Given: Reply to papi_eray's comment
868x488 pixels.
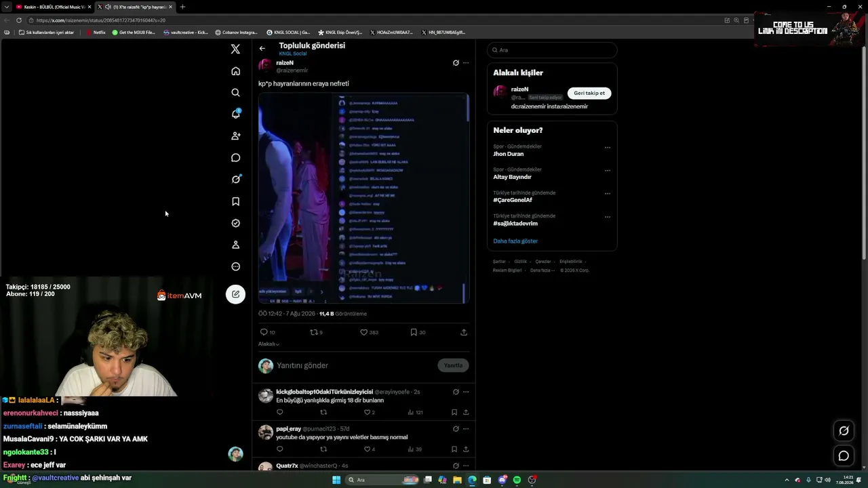Looking at the screenshot, I should (279, 449).
